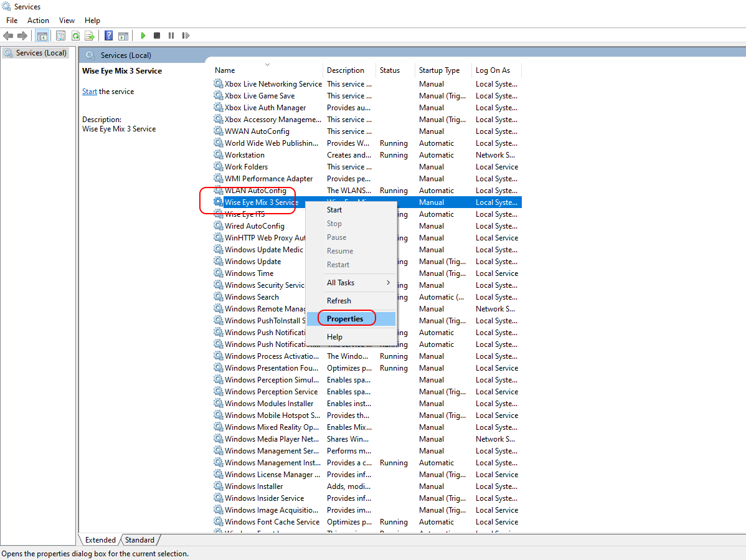Click the Refresh toolbar icon
This screenshot has height=560, width=746.
tap(75, 36)
